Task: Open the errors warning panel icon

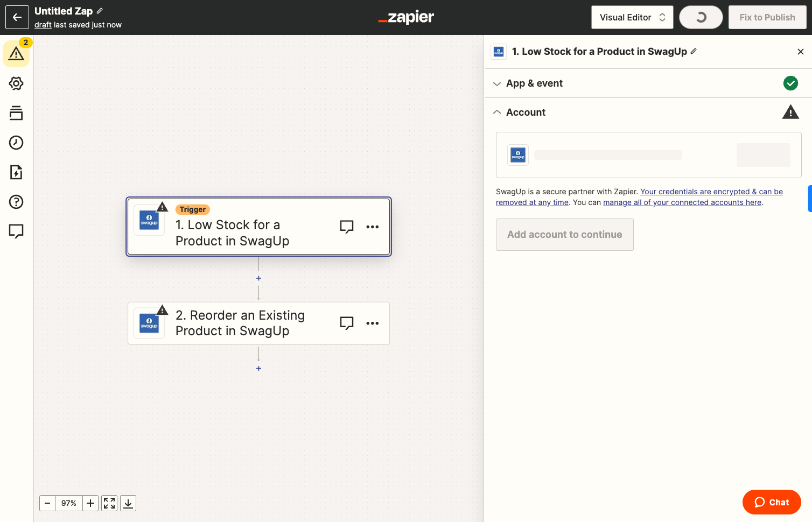Action: pyautogui.click(x=16, y=54)
